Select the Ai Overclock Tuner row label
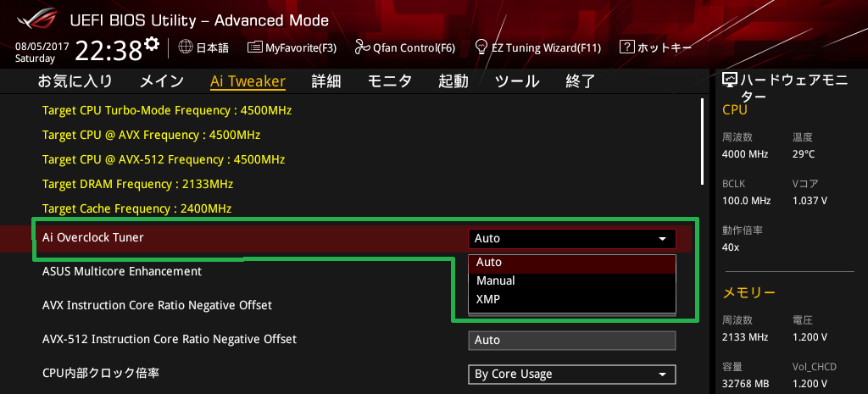This screenshot has height=394, width=868. pos(93,237)
